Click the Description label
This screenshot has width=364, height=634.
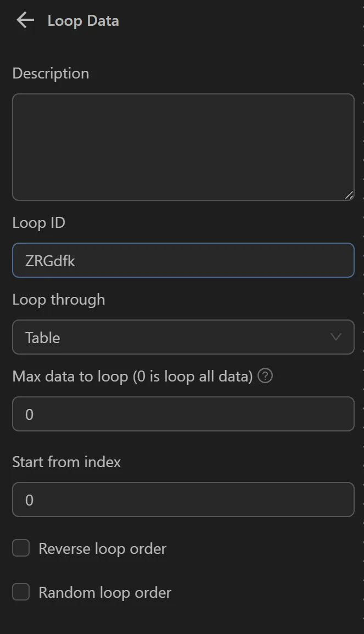click(51, 73)
